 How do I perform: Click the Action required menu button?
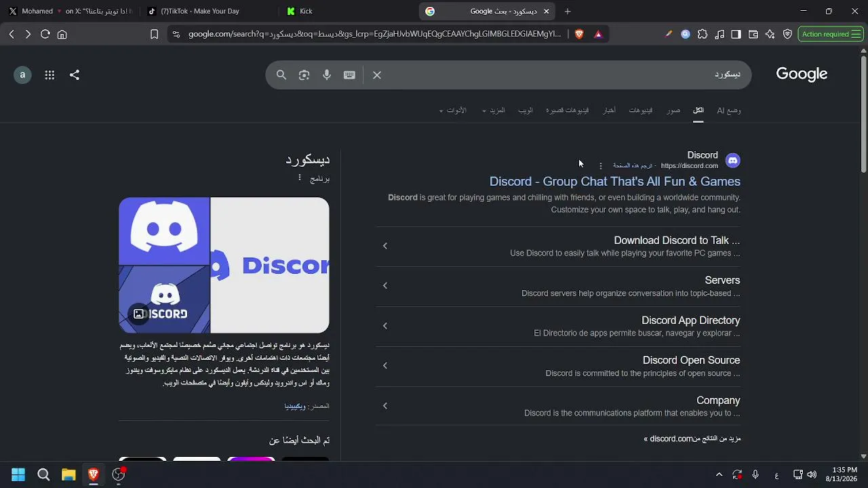click(x=831, y=34)
